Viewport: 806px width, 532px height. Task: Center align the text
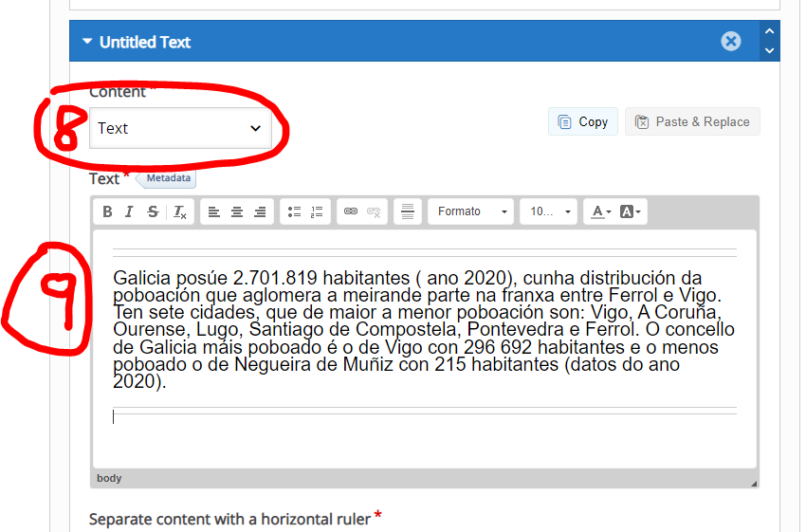(237, 211)
